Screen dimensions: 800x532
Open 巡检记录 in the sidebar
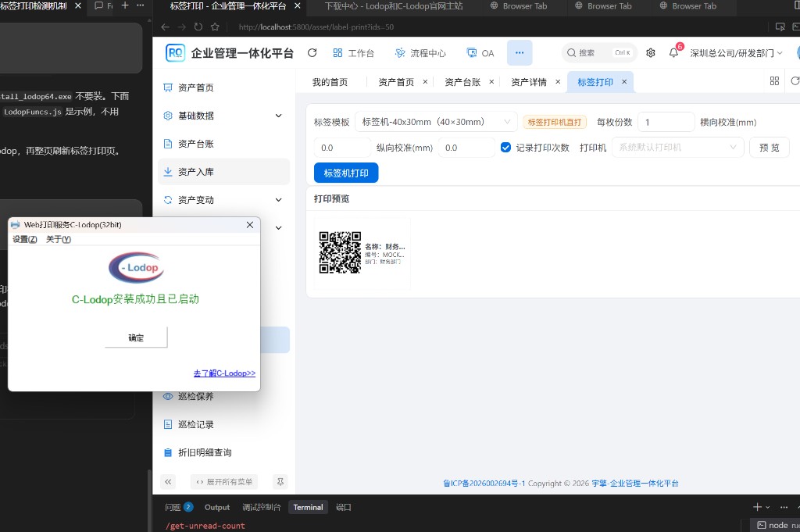coord(224,424)
